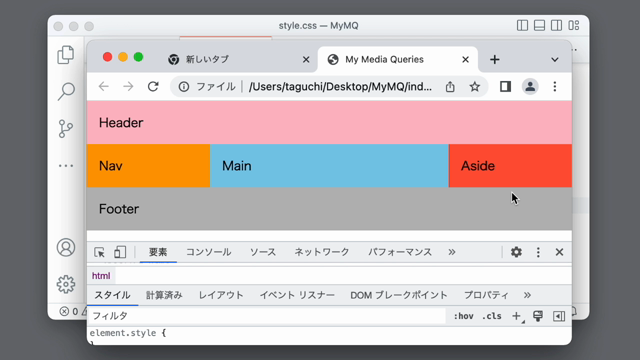
Task: Open VS Code Source Control branch icon
Action: coord(66,129)
